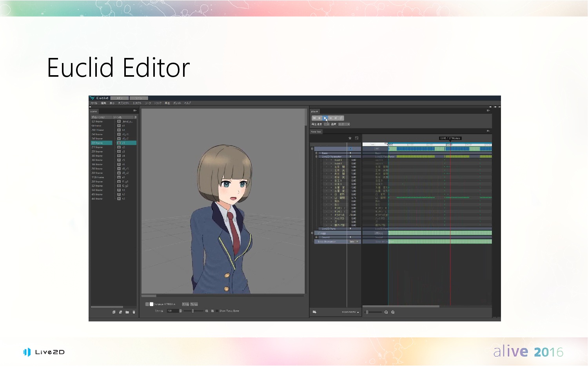This screenshot has height=368, width=588.
Task: Open the ヘルプ menu
Action: [x=188, y=103]
